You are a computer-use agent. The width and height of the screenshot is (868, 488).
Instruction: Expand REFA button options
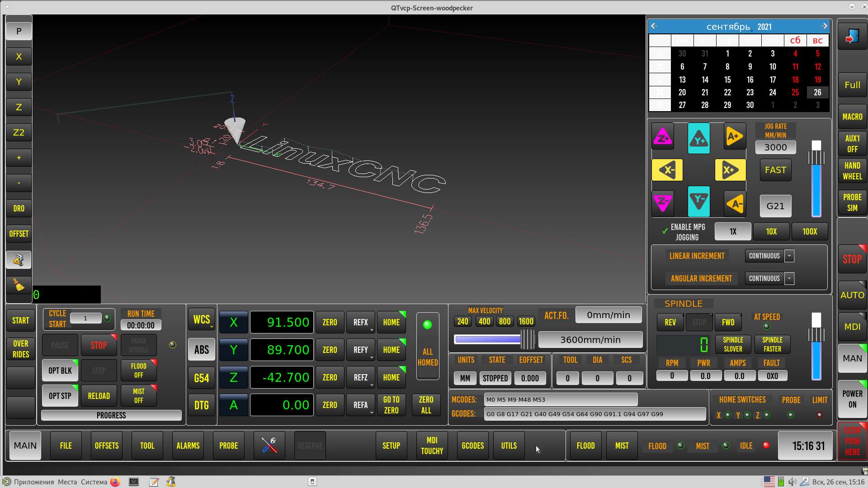tap(372, 413)
